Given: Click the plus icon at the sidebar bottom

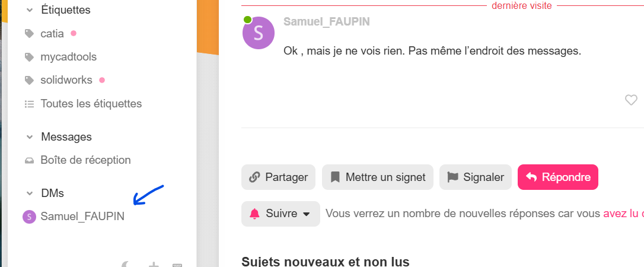Looking at the screenshot, I should point(154,265).
